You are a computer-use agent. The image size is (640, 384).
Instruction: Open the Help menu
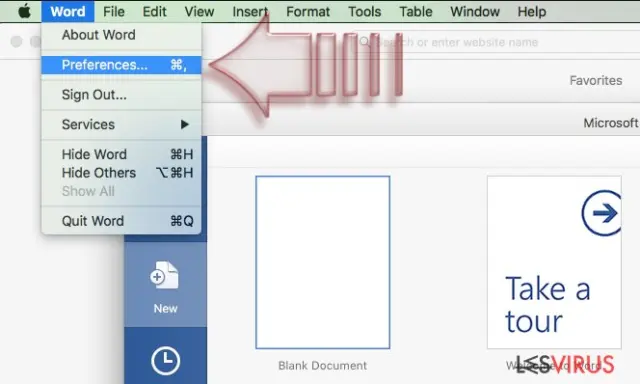click(x=532, y=11)
